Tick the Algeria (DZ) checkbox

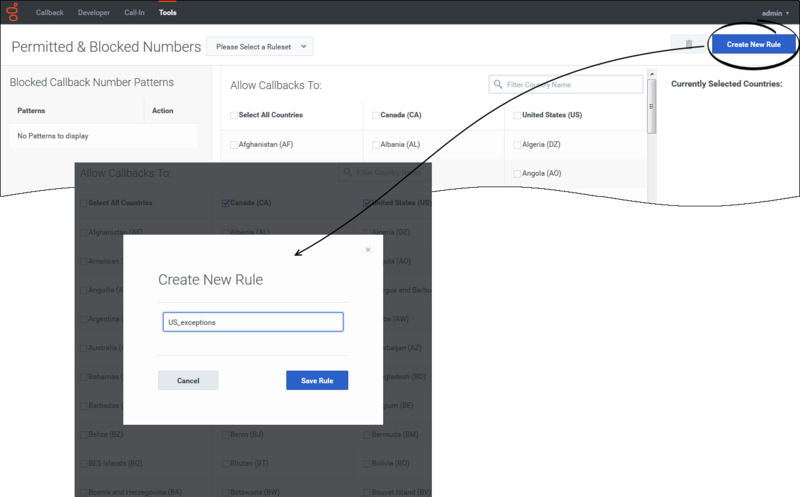517,145
